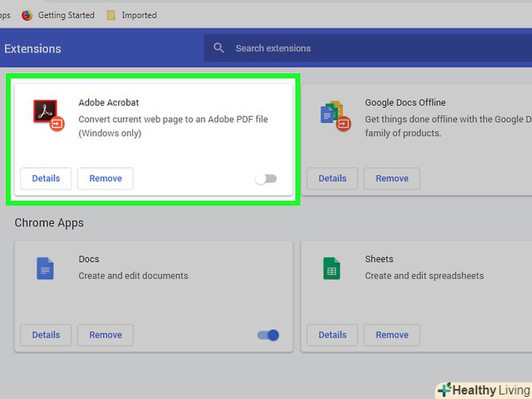The image size is (532, 399).
Task: Open Details for Adobe Acrobat
Action: 46,178
